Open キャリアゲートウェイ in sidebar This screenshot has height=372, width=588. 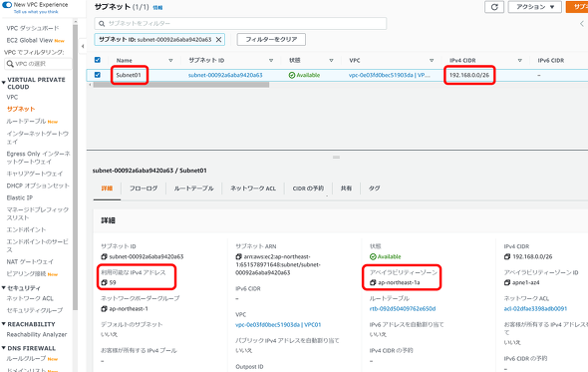point(35,174)
